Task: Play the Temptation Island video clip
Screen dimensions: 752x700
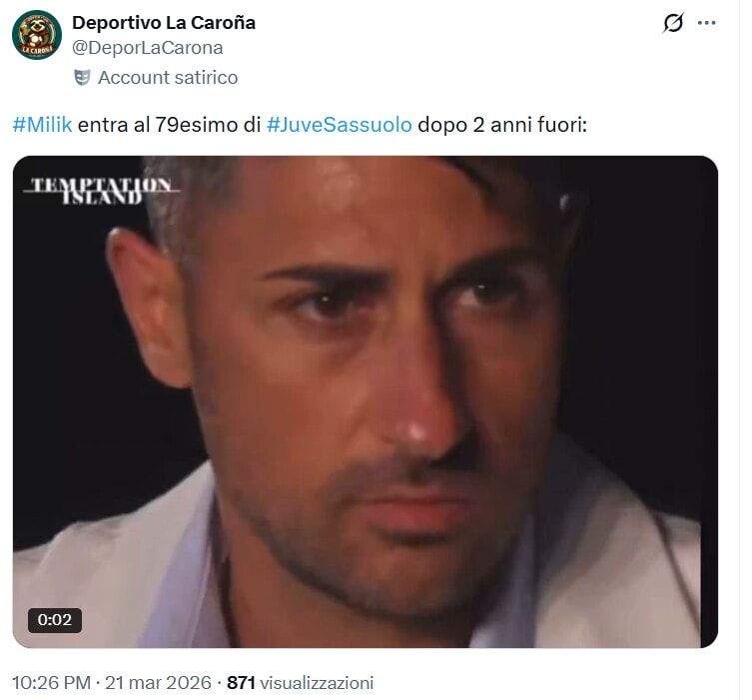Action: [366, 401]
